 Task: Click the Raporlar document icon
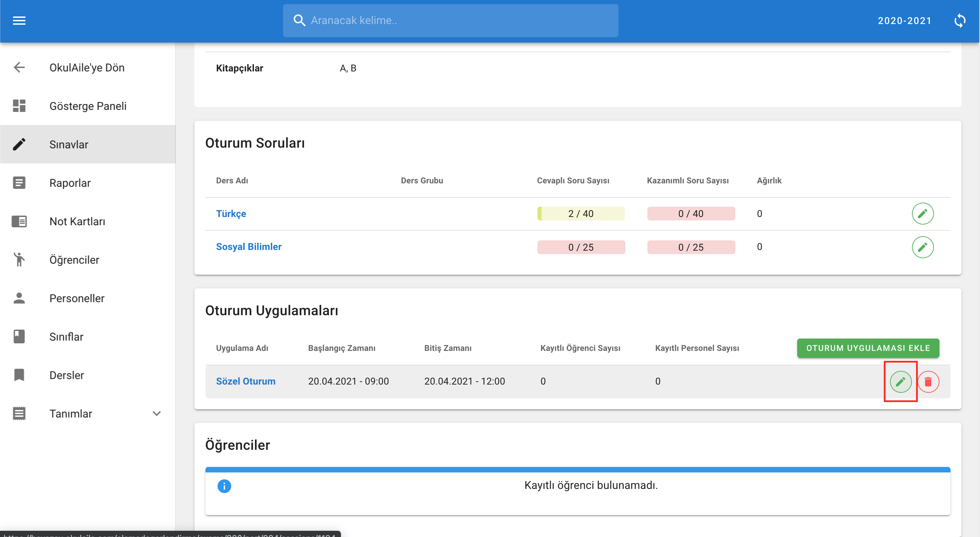pos(19,183)
